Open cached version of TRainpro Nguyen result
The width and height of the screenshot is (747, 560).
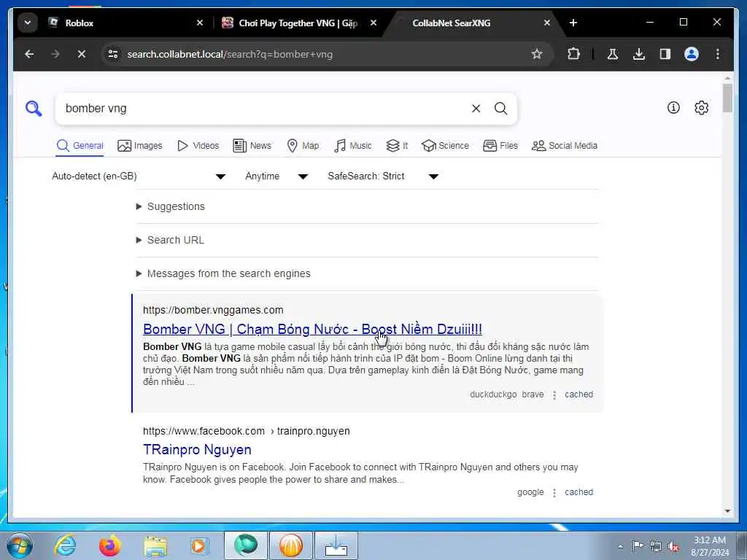(x=578, y=492)
